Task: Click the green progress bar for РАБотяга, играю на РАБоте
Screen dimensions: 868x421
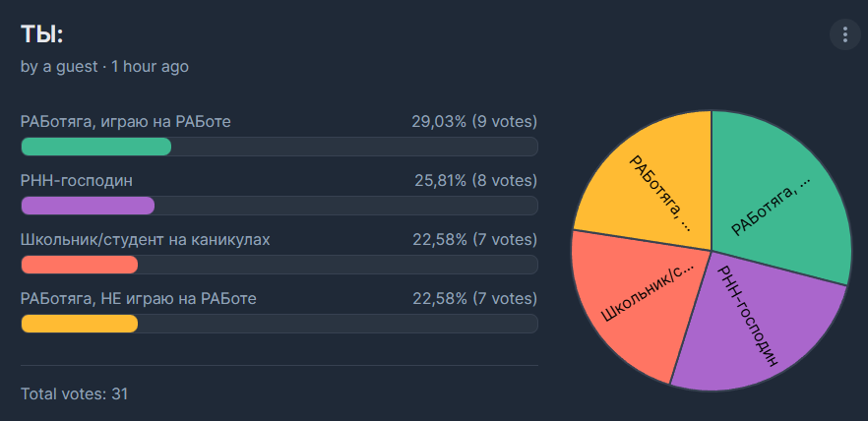Action: click(x=96, y=147)
